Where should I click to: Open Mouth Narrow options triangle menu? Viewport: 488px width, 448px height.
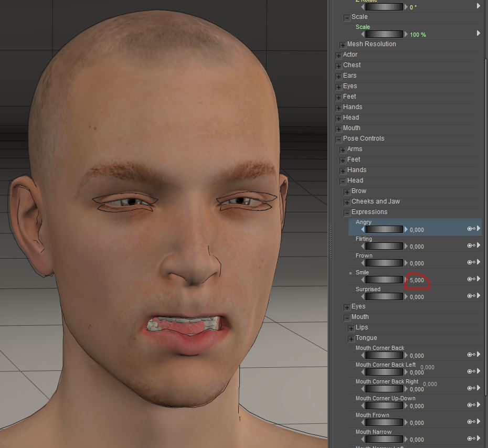[x=479, y=439]
